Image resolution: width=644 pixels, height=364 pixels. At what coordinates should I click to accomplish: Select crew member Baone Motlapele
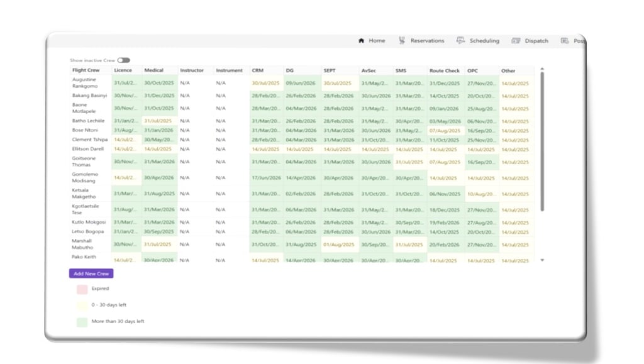click(x=84, y=108)
